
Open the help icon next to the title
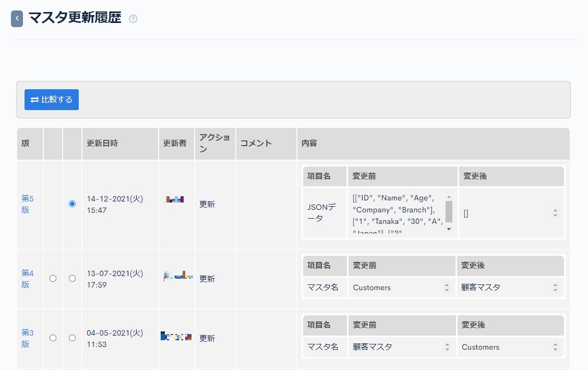pos(133,19)
